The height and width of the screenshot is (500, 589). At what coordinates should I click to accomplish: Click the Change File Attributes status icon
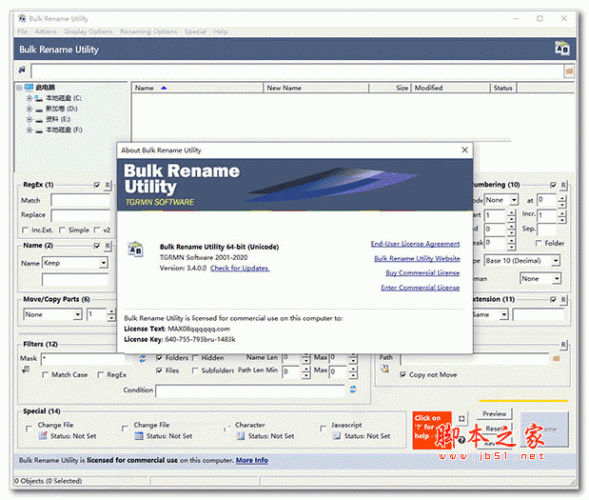pos(43,436)
